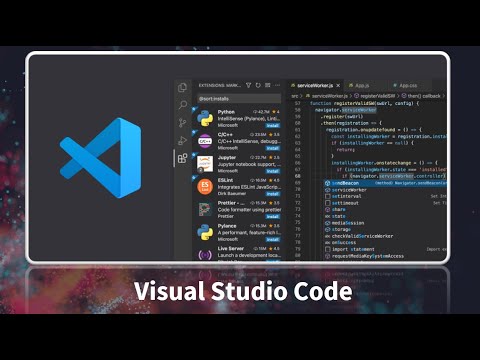
Task: Focus the @sort:installs extension search box
Action: tap(239, 99)
